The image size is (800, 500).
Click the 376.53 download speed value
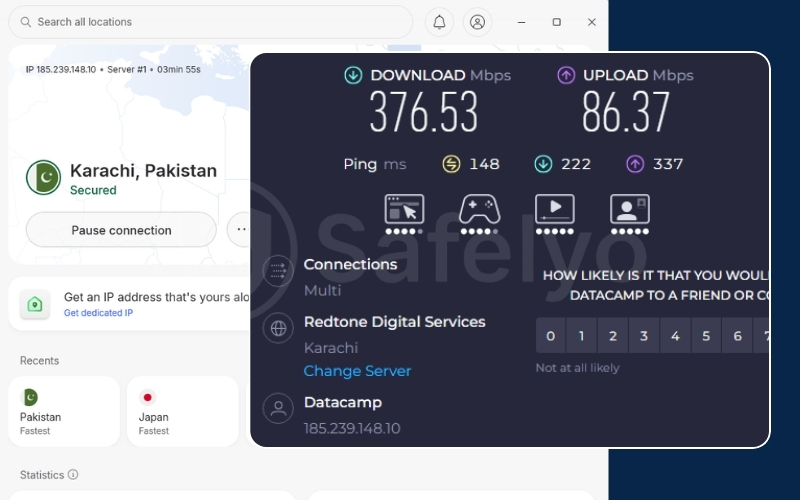tap(423, 111)
